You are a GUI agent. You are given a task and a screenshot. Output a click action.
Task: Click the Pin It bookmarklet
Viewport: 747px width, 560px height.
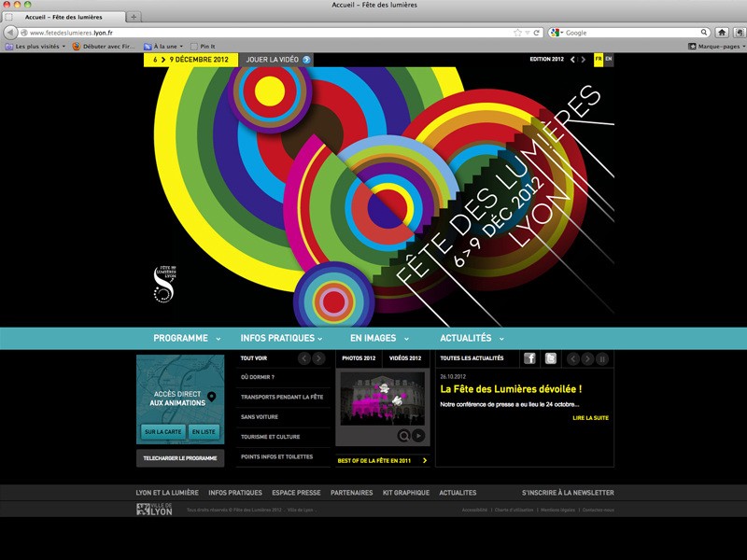click(203, 46)
